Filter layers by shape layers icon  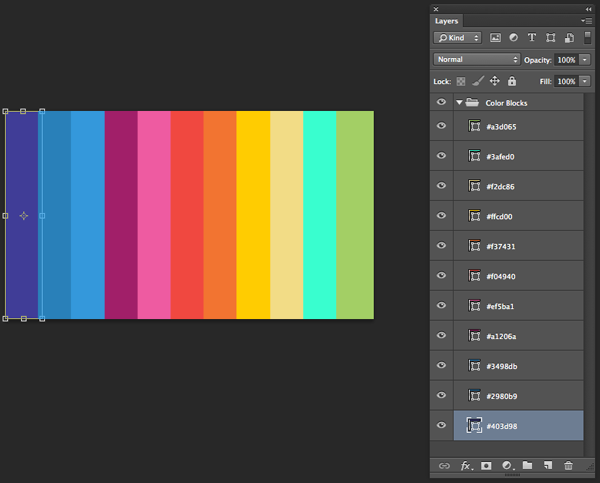550,38
